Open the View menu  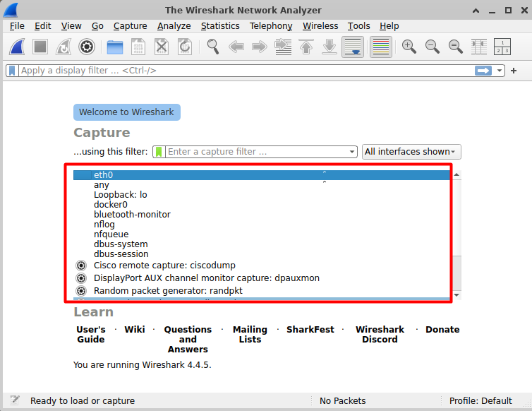coord(71,26)
